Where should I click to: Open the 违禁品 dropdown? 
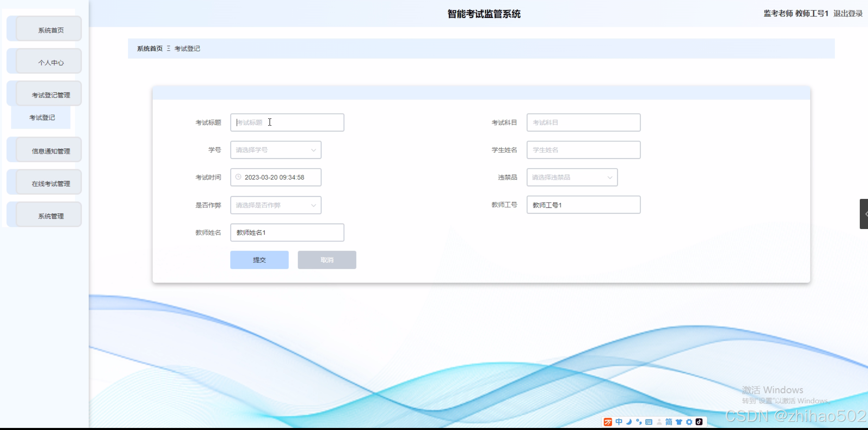pos(572,177)
